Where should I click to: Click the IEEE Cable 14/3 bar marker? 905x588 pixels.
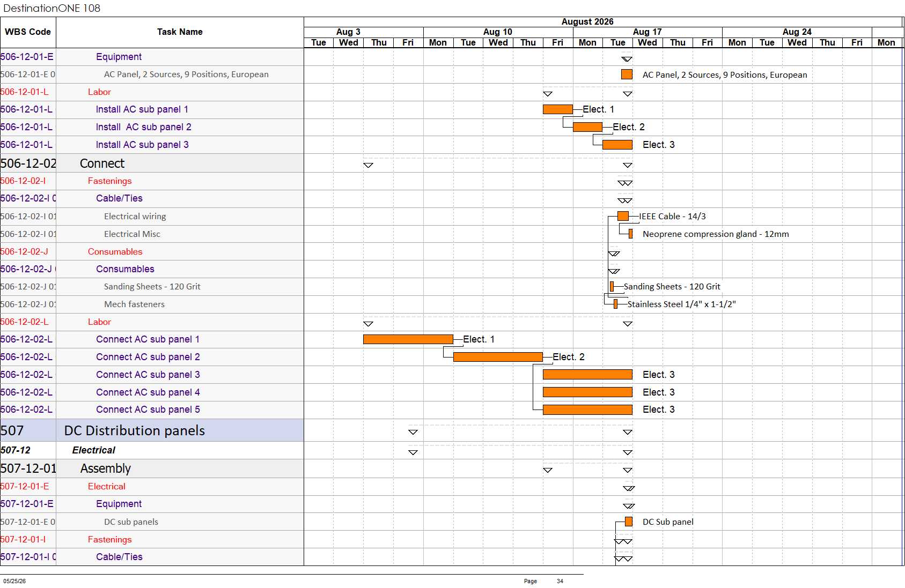click(623, 216)
